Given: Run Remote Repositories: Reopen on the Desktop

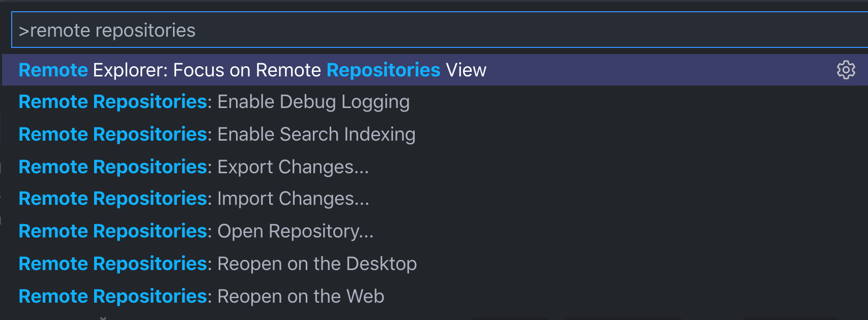Looking at the screenshot, I should pos(217,263).
